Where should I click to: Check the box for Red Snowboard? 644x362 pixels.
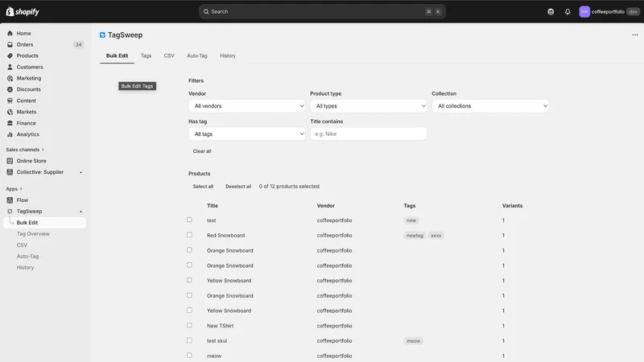[189, 235]
